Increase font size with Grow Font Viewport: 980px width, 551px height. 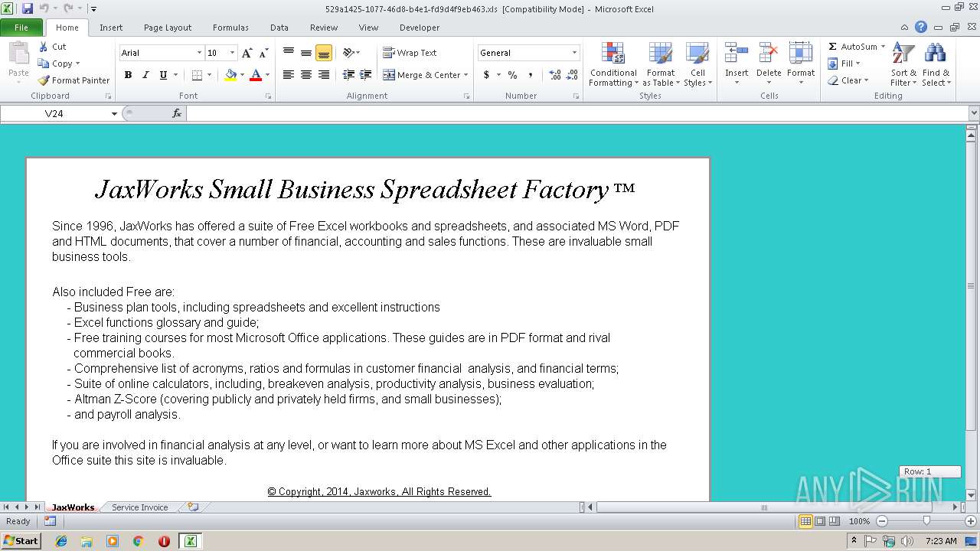click(247, 53)
